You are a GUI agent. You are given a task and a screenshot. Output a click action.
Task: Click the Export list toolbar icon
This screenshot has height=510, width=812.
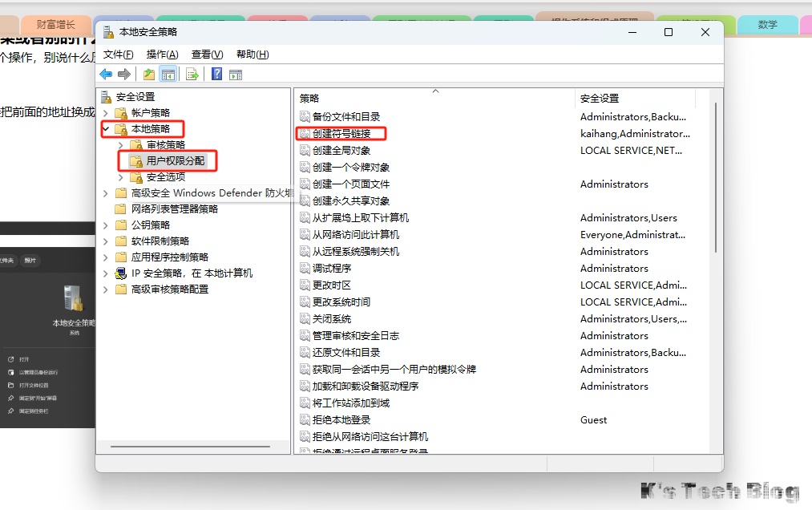point(192,75)
